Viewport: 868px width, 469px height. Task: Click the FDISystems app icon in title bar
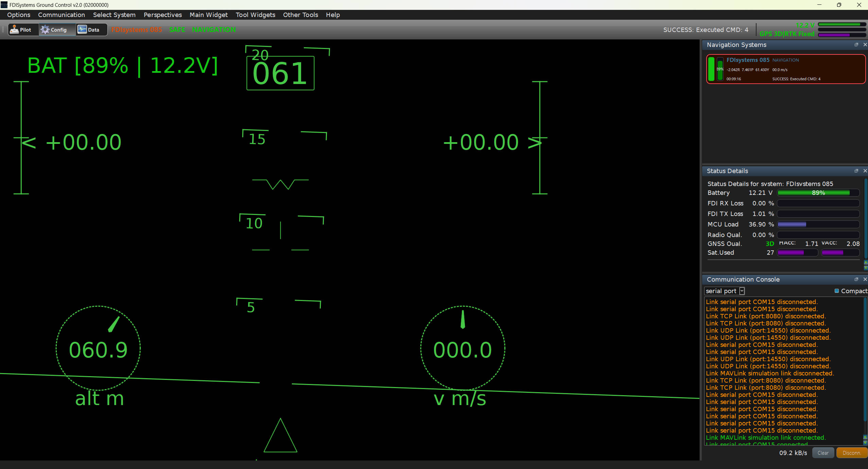tap(4, 5)
